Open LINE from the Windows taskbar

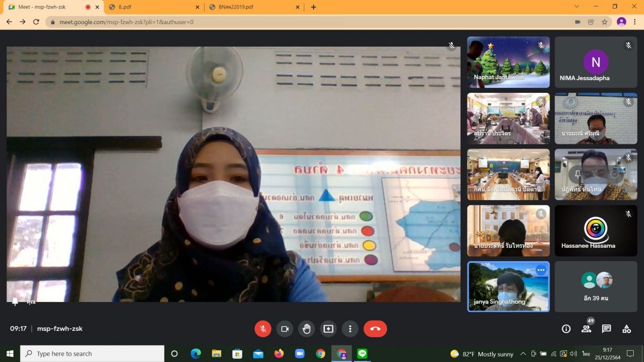(362, 353)
